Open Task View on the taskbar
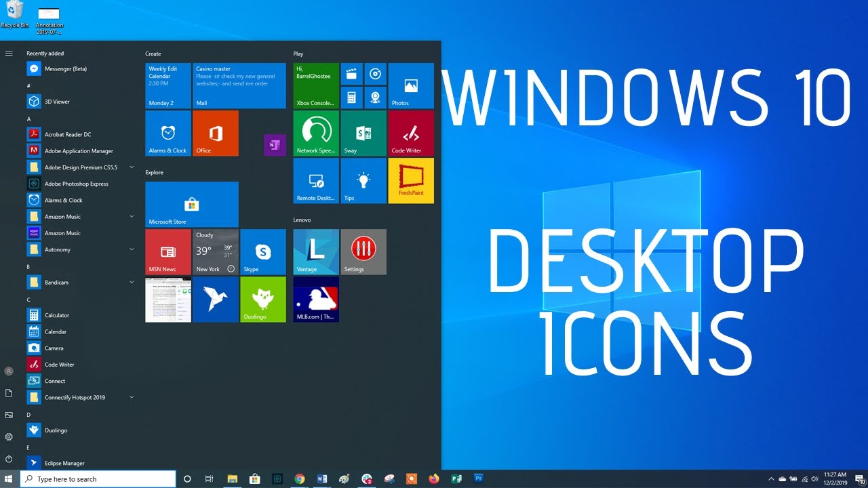Viewport: 868px width, 488px height. (x=210, y=479)
